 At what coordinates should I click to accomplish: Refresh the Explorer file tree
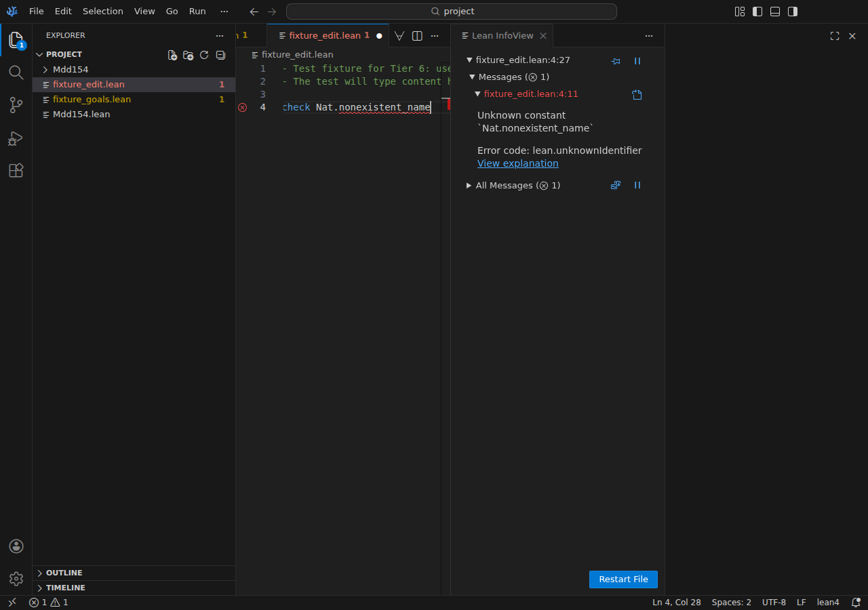[x=204, y=55]
